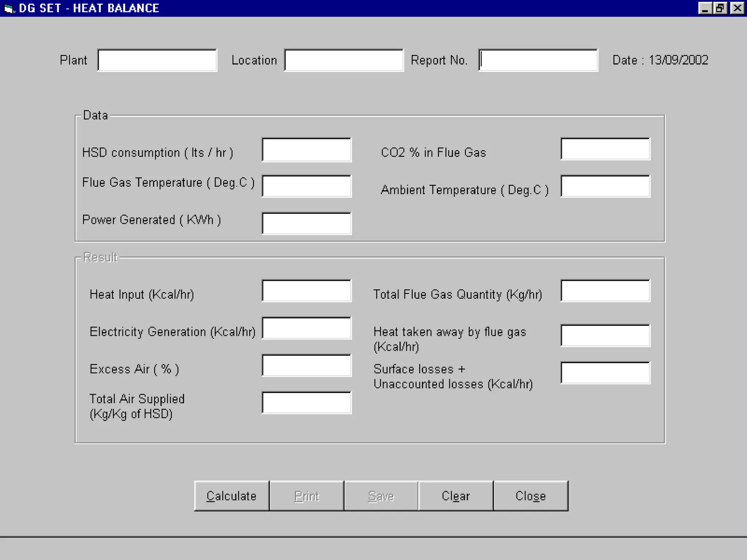Focus the Plant input field
The height and width of the screenshot is (560, 747).
(157, 60)
